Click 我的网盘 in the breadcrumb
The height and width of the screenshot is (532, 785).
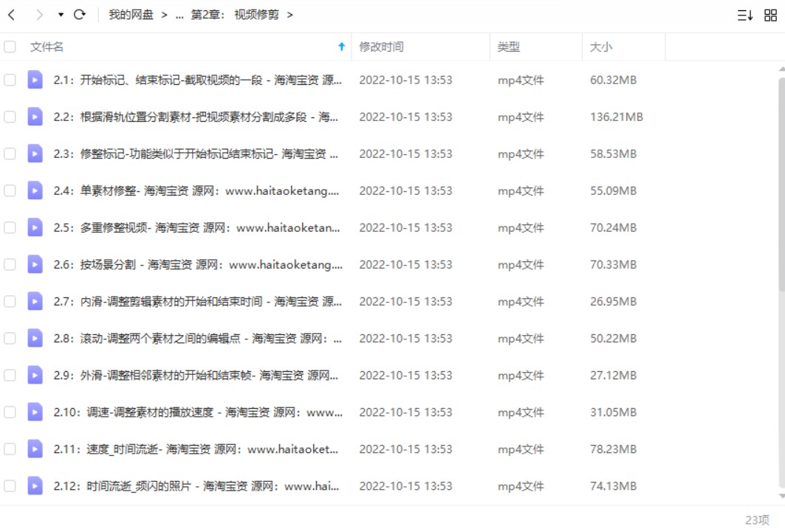[131, 15]
